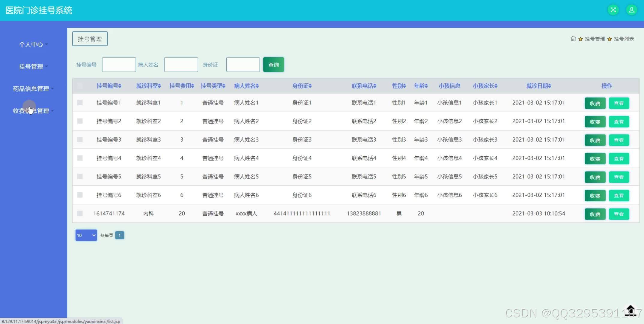Viewport: 644px width, 324px height.
Task: Click 收费 for xxxx病人 row
Action: (x=595, y=214)
